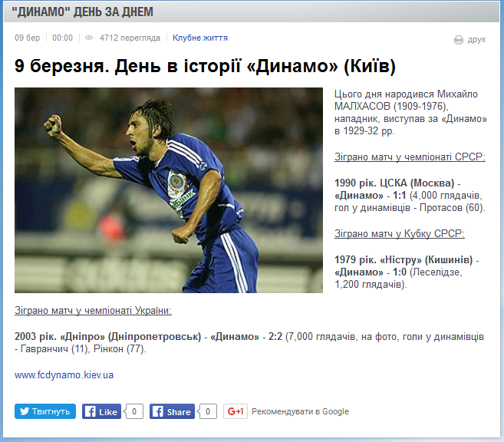
Task: Click the Google +1 button
Action: click(236, 411)
